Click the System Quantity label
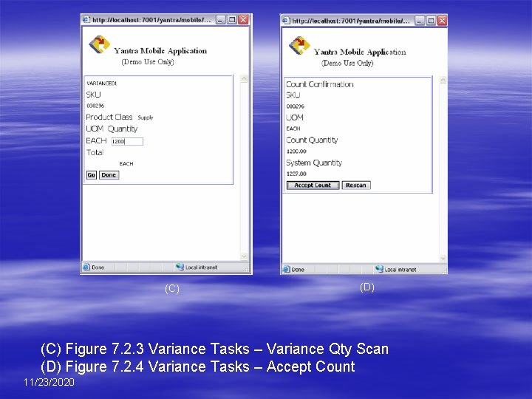 314,163
